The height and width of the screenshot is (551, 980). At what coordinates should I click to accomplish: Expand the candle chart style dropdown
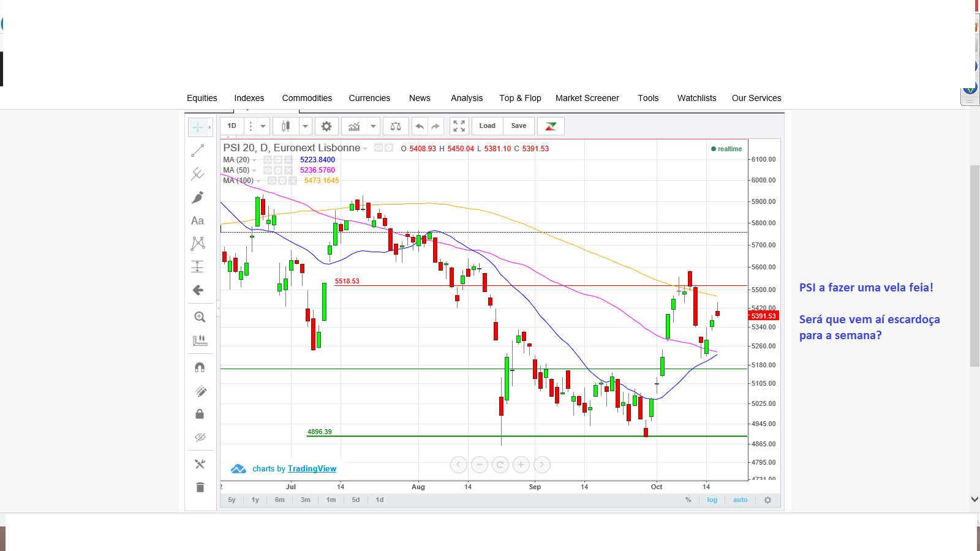pyautogui.click(x=305, y=126)
